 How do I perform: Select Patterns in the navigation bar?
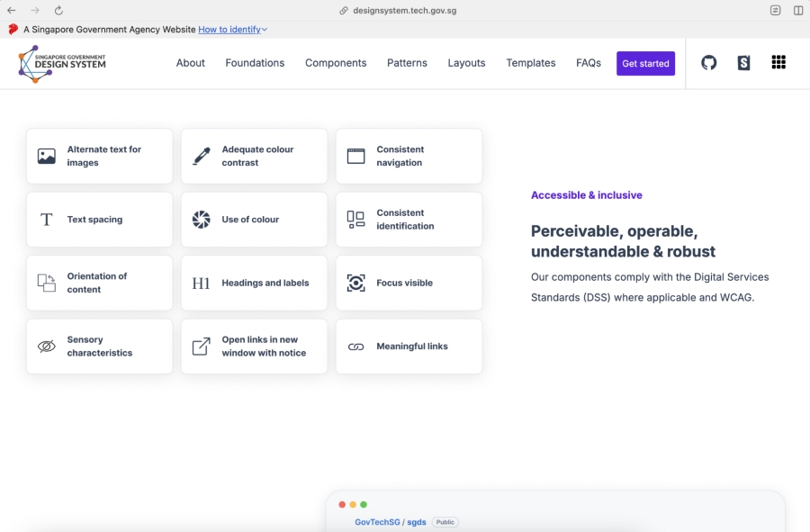pyautogui.click(x=407, y=63)
